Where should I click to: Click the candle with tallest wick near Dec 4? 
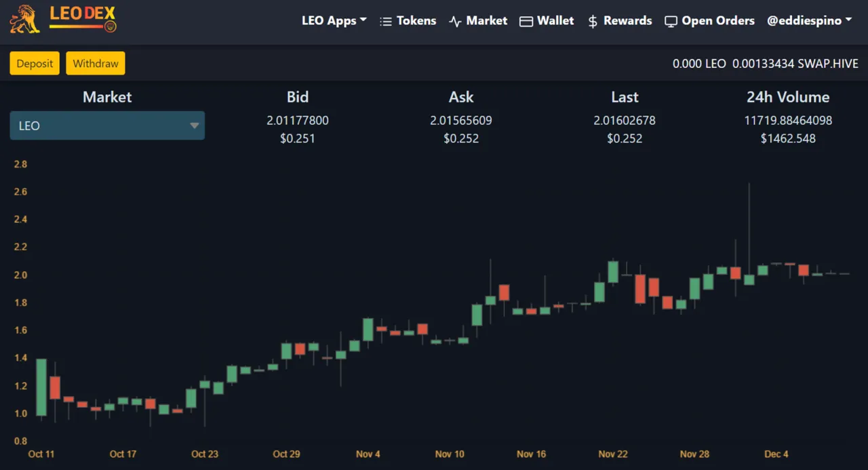pyautogui.click(x=749, y=279)
